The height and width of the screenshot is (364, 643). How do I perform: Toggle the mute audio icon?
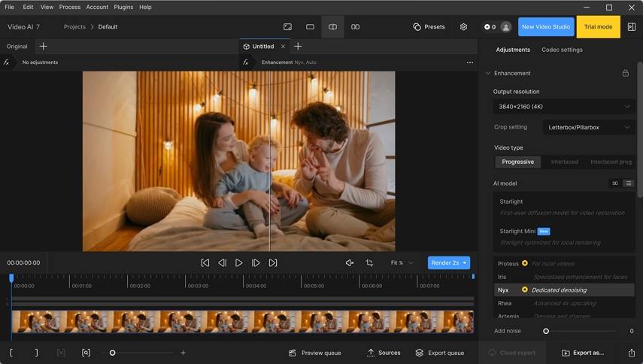[x=350, y=262]
